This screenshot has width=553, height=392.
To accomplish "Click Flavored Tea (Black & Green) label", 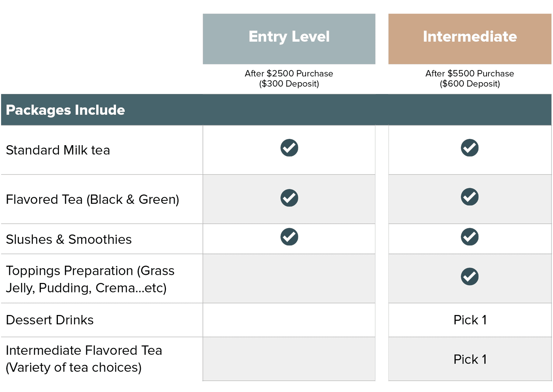I will pyautogui.click(x=93, y=199).
